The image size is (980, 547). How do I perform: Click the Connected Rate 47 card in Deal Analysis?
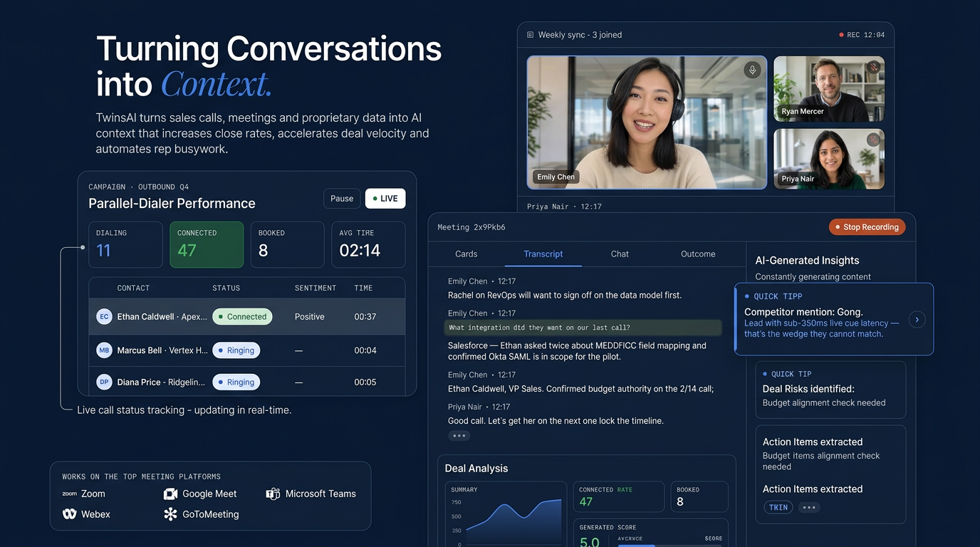point(619,496)
